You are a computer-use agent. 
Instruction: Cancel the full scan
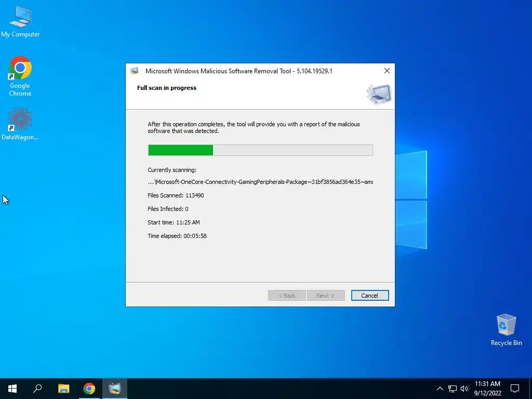(370, 296)
